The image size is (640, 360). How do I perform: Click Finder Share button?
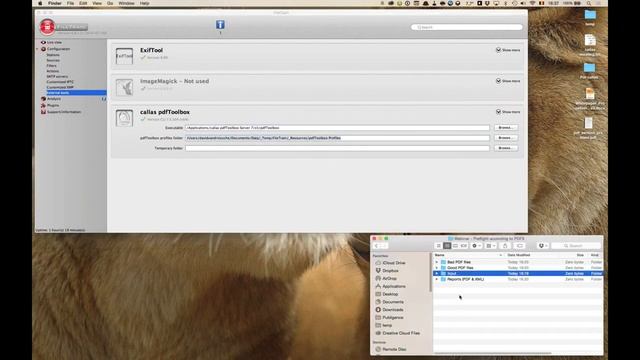pos(505,246)
